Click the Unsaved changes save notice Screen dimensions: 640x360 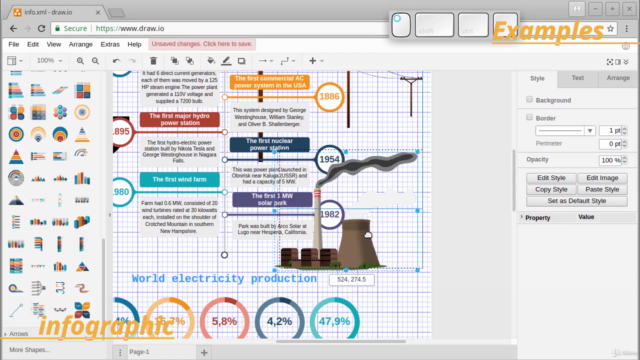click(x=202, y=44)
